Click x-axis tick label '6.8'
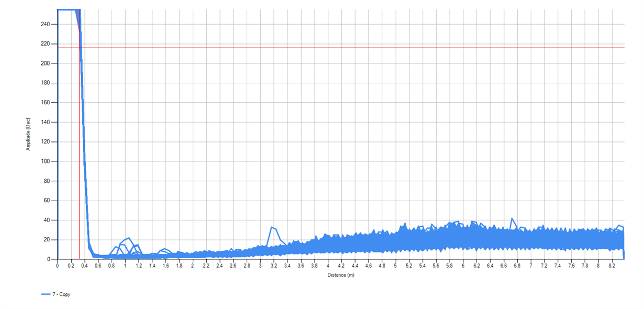Image resolution: width=644 pixels, height=309 pixels. coord(517,266)
